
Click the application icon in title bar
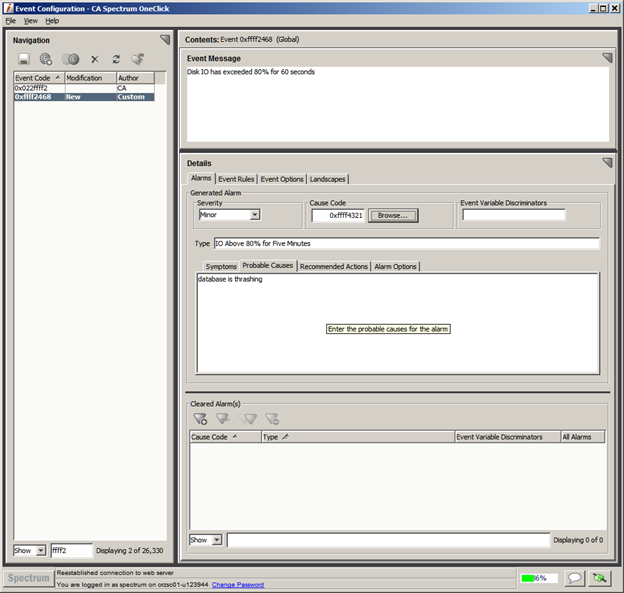point(8,8)
